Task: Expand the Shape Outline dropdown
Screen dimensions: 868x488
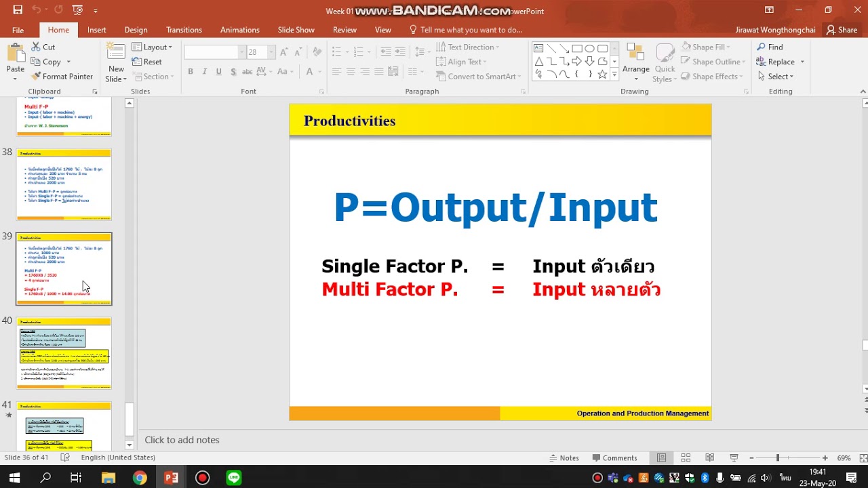Action: [713, 62]
